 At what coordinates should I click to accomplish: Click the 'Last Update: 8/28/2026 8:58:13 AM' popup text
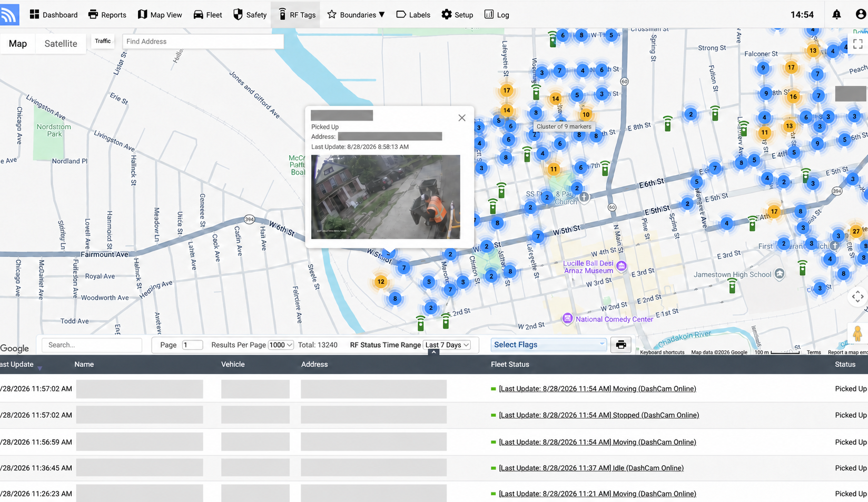(x=360, y=147)
